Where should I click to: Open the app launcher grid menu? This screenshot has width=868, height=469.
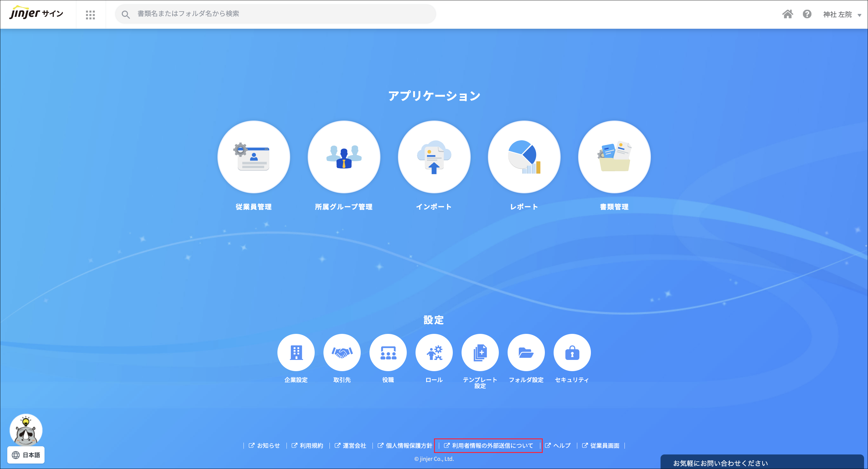point(90,15)
